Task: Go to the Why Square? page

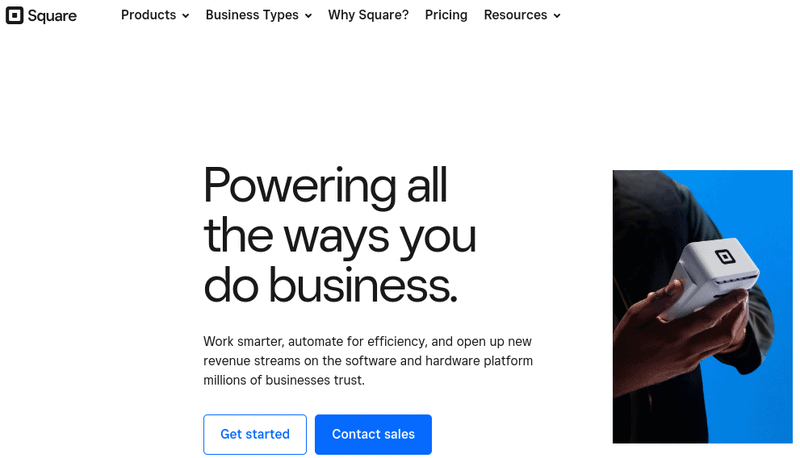Action: point(368,15)
